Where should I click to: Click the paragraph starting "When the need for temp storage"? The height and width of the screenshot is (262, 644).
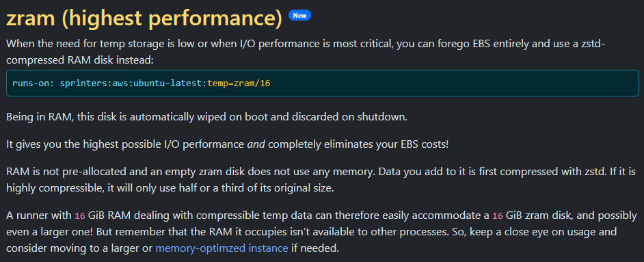322,52
